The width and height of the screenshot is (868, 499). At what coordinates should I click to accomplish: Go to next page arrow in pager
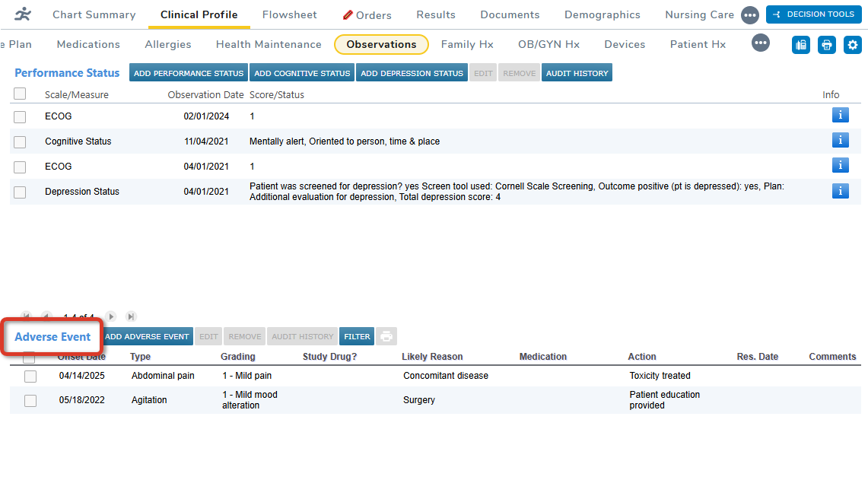pos(111,316)
